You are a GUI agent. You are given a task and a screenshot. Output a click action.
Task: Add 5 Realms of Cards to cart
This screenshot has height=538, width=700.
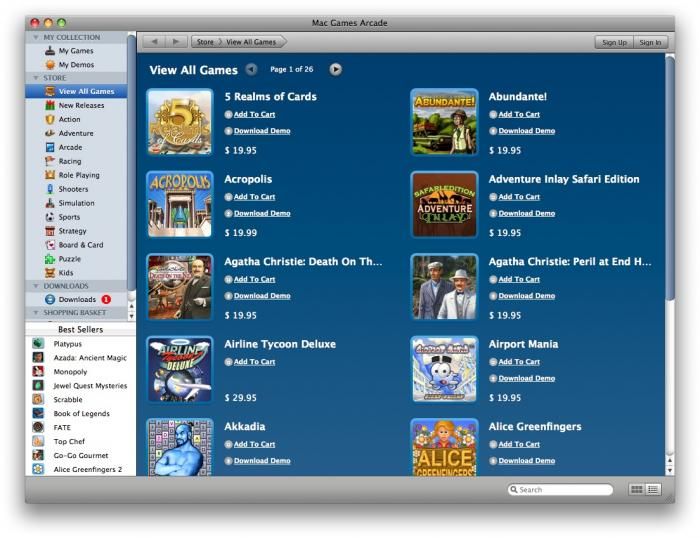254,114
